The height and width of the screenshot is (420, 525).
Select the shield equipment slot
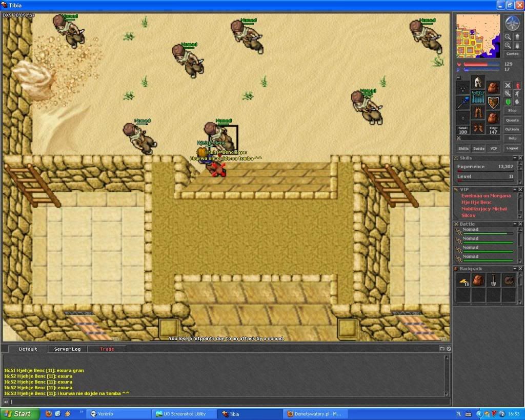click(493, 103)
